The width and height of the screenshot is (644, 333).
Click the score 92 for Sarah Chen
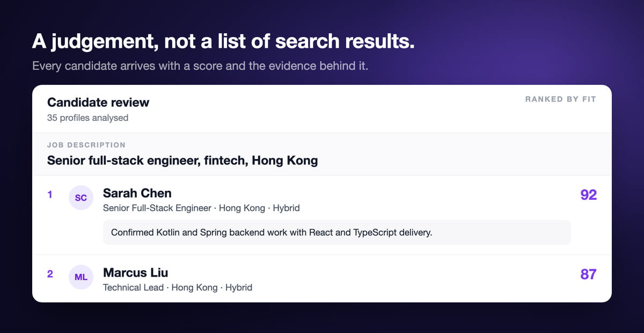(x=589, y=194)
